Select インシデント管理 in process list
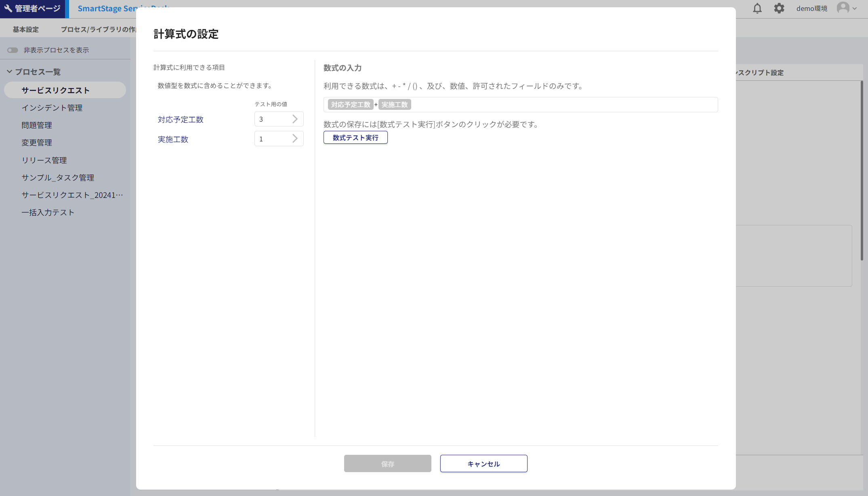Viewport: 868px width, 496px height. pyautogui.click(x=52, y=108)
